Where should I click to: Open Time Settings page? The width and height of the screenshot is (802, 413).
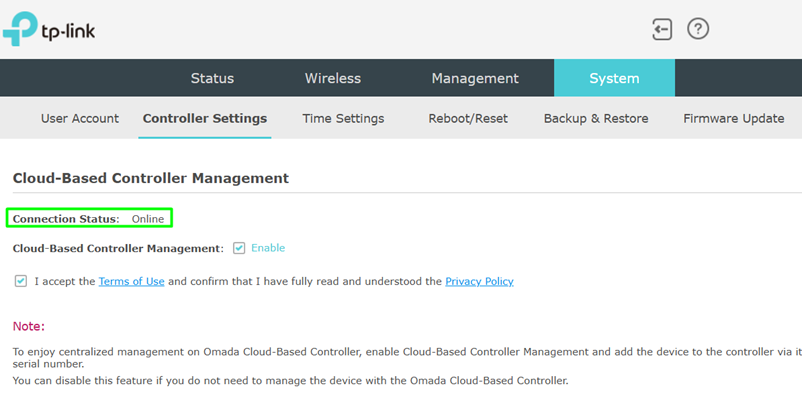(343, 118)
